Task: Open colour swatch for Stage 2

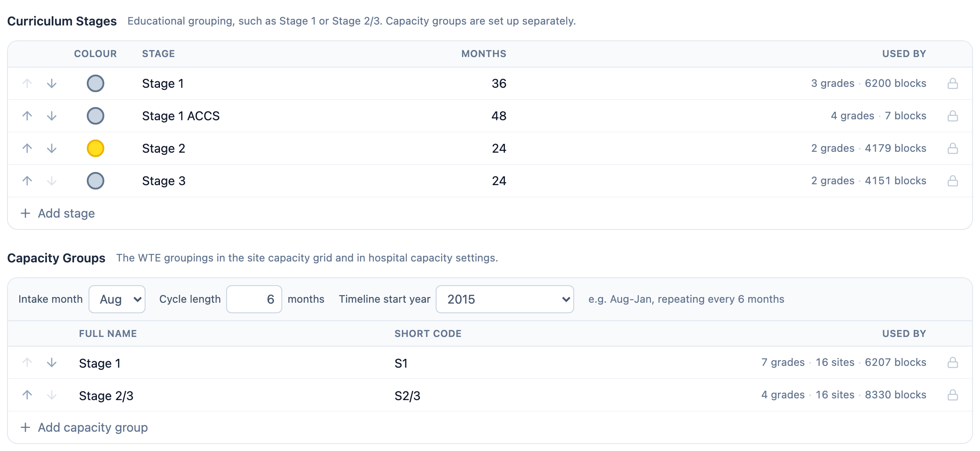Action: pos(96,148)
